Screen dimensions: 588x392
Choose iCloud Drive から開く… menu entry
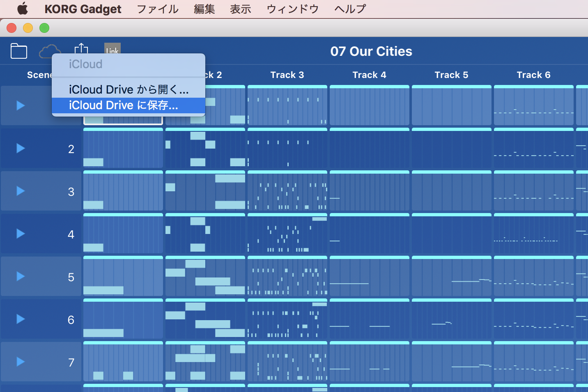[129, 89]
